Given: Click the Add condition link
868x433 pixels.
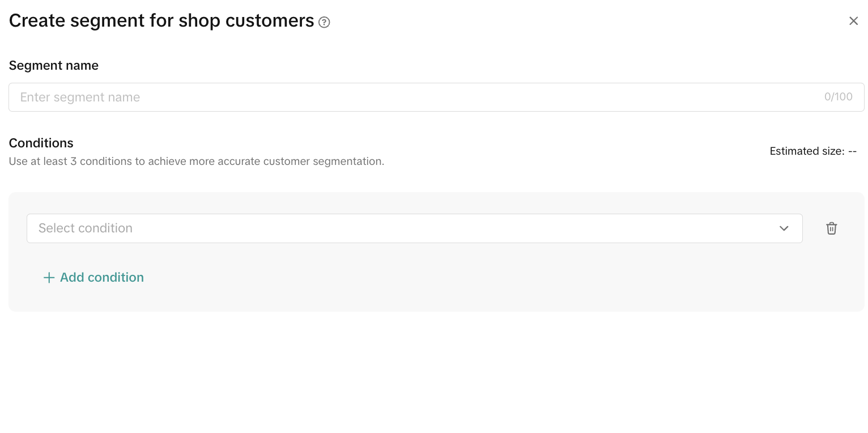Looking at the screenshot, I should coord(102,278).
